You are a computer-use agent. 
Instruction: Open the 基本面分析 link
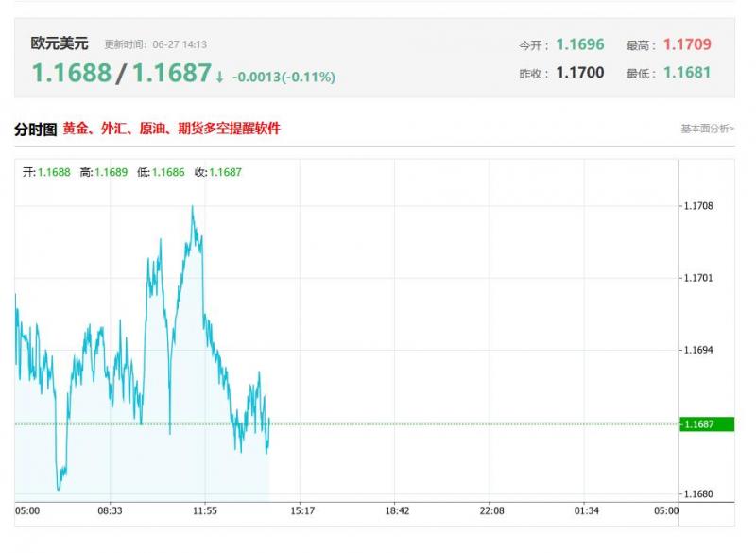pos(707,129)
